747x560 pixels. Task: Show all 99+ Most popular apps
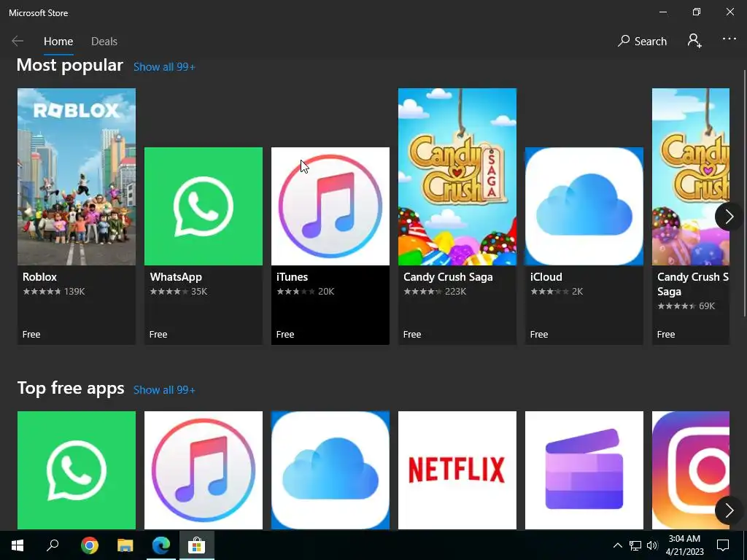(164, 66)
